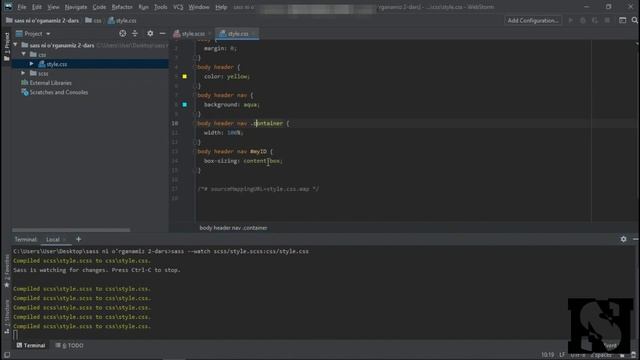
Task: Click the yellow color gutter marker
Action: [x=184, y=76]
